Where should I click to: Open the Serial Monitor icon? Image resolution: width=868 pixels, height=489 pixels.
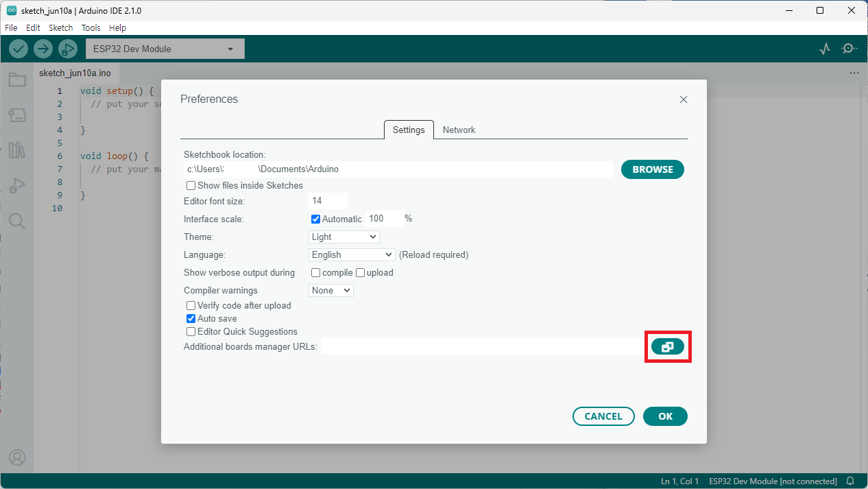(849, 49)
